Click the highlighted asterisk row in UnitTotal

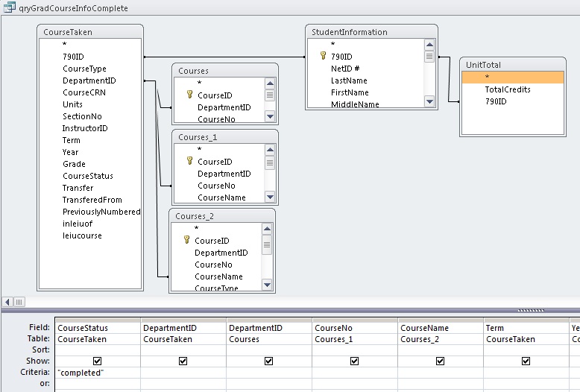[x=513, y=78]
